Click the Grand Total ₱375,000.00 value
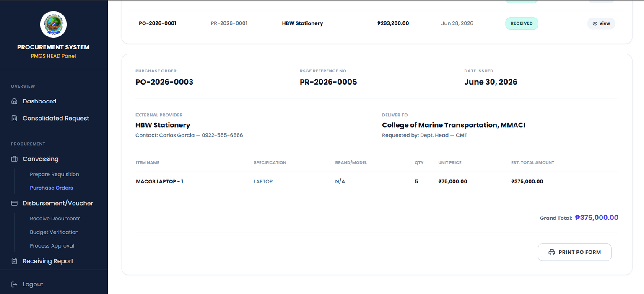 597,218
